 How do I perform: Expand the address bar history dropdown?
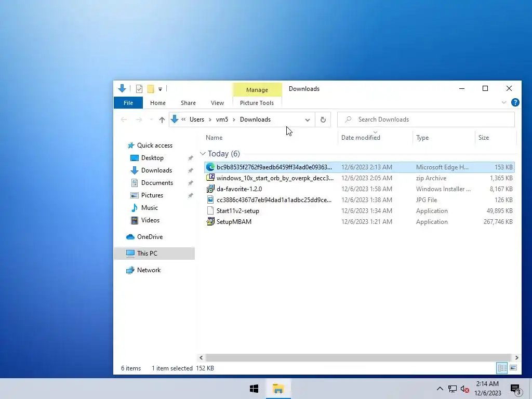pos(308,119)
